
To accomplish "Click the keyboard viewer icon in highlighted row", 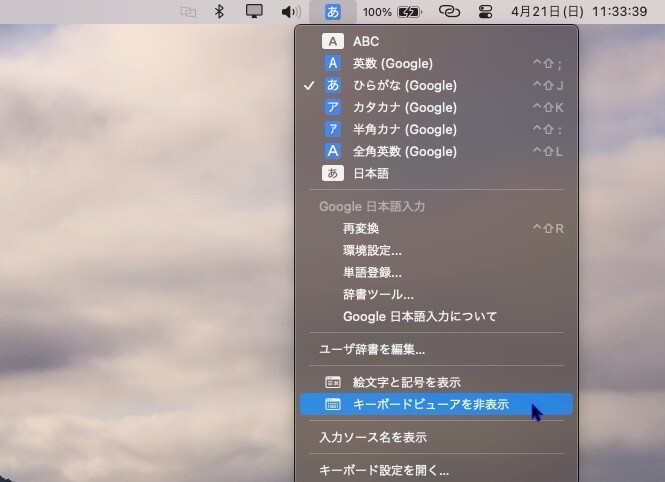I will pos(333,404).
